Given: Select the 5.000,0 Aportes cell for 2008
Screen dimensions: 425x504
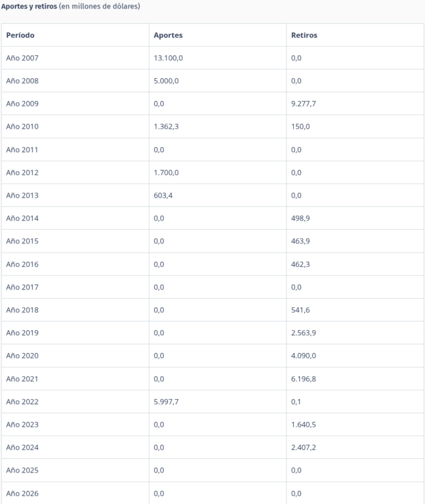Looking at the screenshot, I should [166, 81].
